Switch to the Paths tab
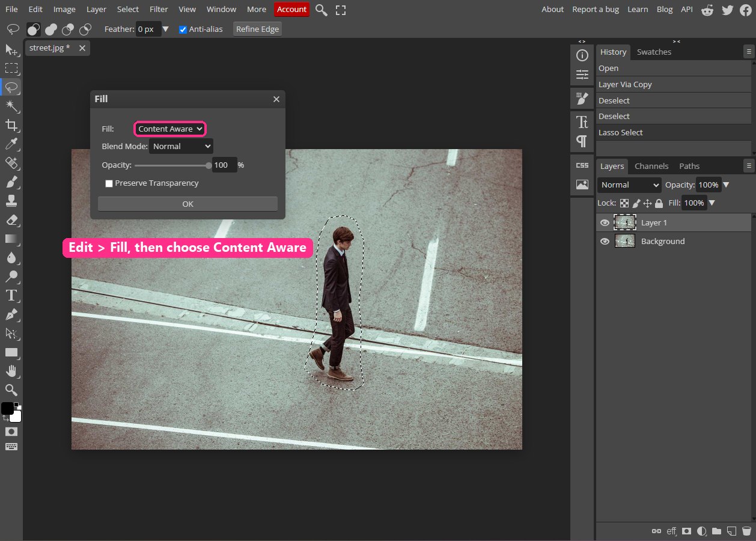The image size is (756, 541). tap(689, 166)
